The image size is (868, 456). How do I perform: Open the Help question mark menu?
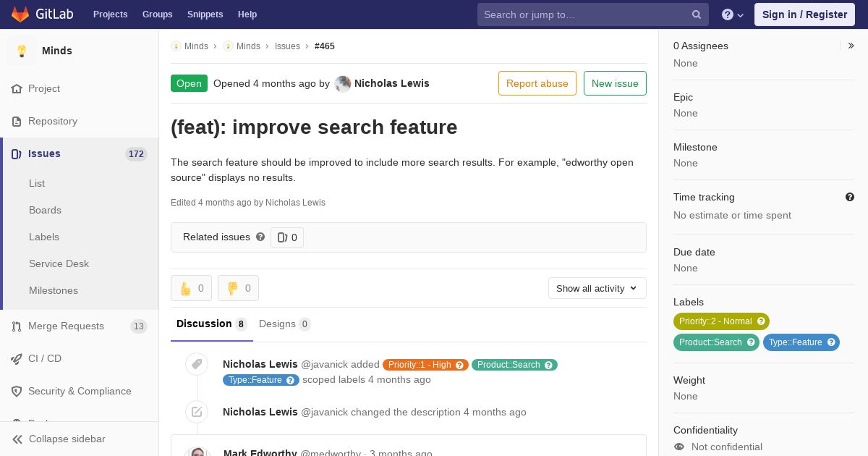click(733, 14)
